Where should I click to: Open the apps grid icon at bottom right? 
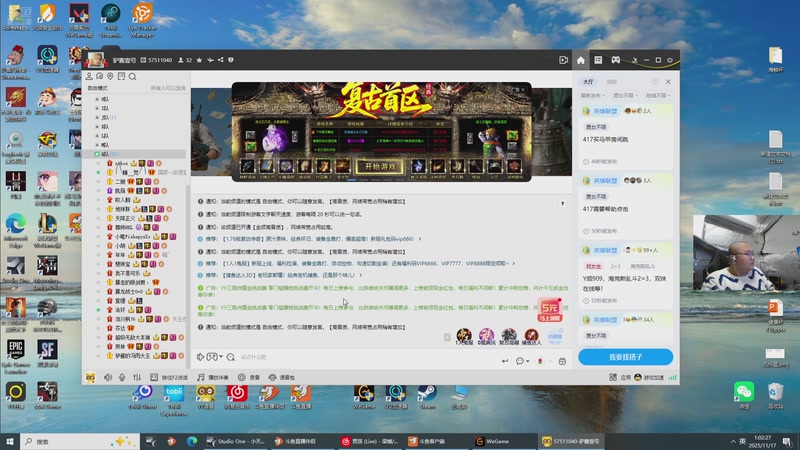tap(613, 378)
